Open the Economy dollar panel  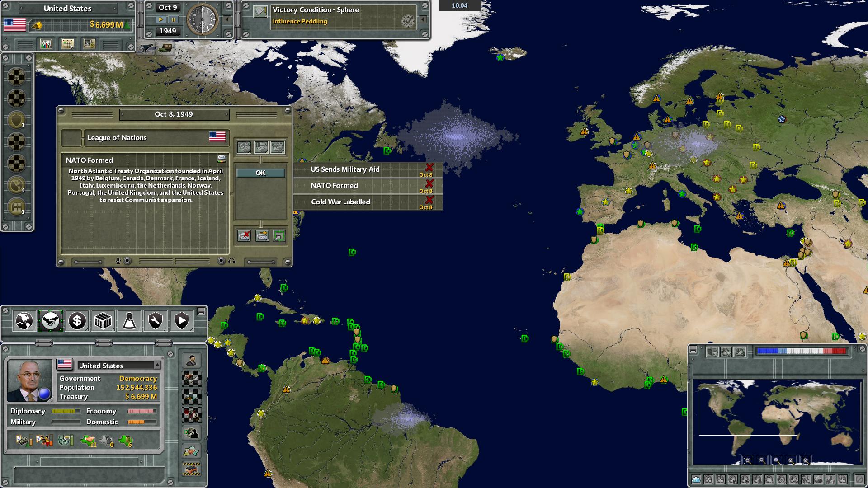[77, 322]
